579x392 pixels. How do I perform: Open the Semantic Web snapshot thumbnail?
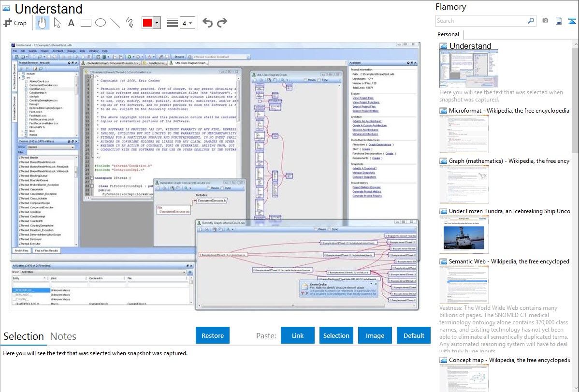(464, 284)
